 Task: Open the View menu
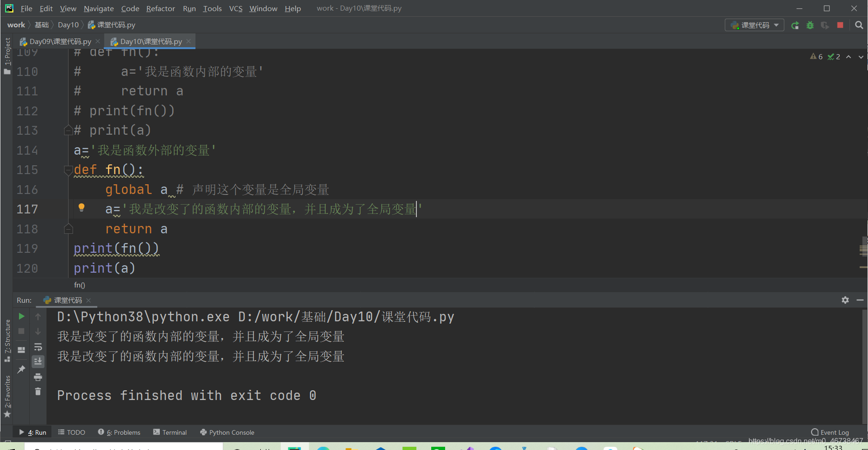tap(68, 8)
